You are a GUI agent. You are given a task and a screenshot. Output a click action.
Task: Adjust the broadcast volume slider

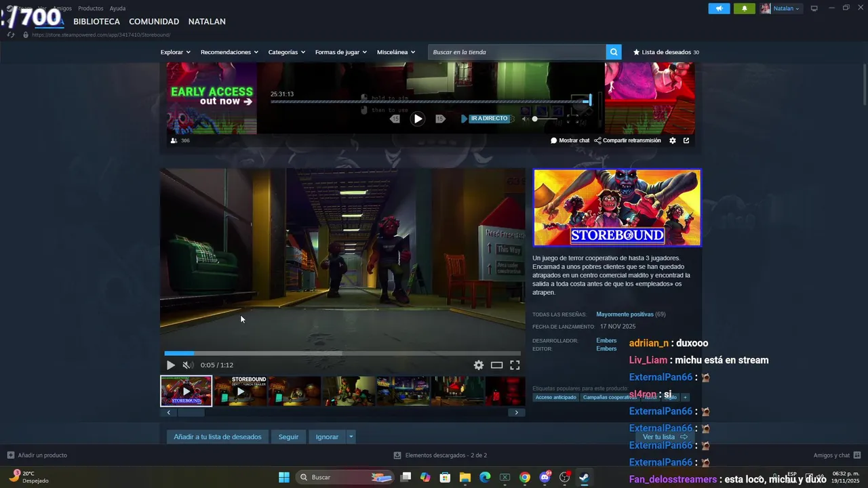tap(546, 119)
